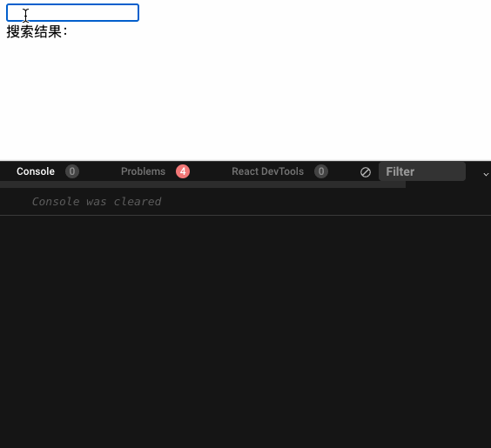
Task: Collapse the console panel with chevron
Action: pyautogui.click(x=486, y=174)
